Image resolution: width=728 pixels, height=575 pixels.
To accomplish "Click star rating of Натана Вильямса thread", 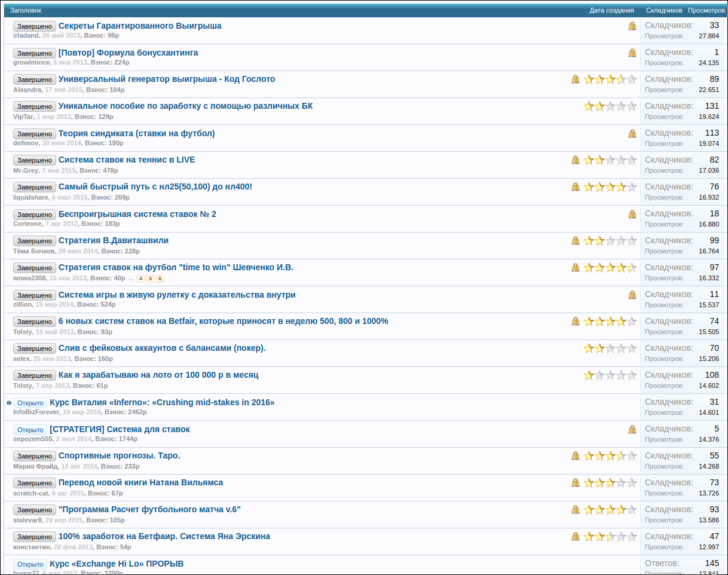I will tap(610, 482).
